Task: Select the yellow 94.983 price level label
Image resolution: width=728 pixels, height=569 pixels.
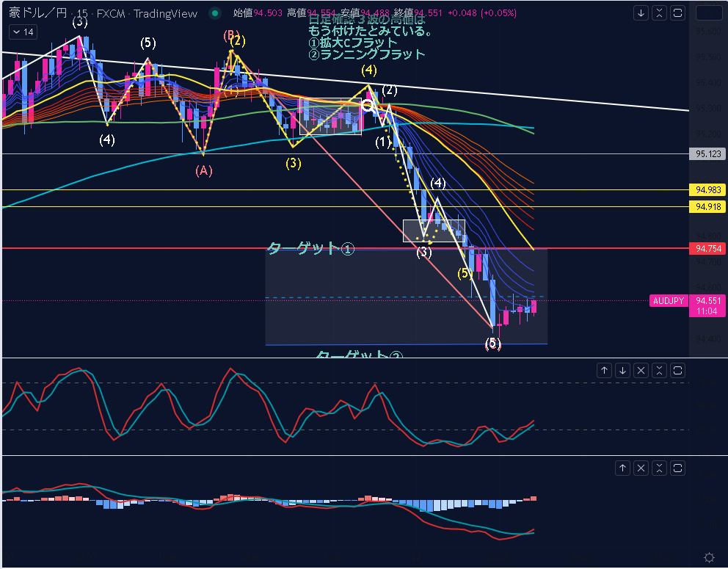Action: pos(708,190)
